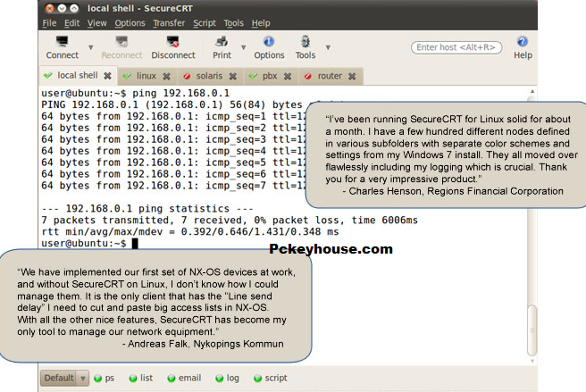Viewport: 586px width, 392px height.
Task: Click the green checkmark on linux tab
Action: tap(127, 76)
